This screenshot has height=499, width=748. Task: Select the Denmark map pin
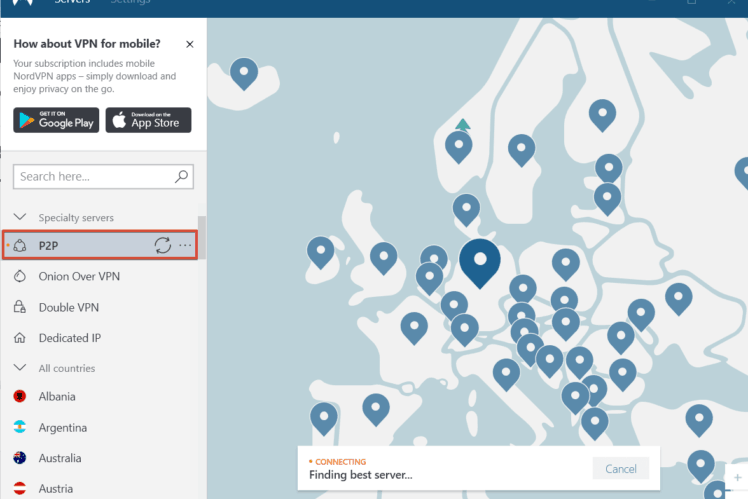click(x=466, y=209)
